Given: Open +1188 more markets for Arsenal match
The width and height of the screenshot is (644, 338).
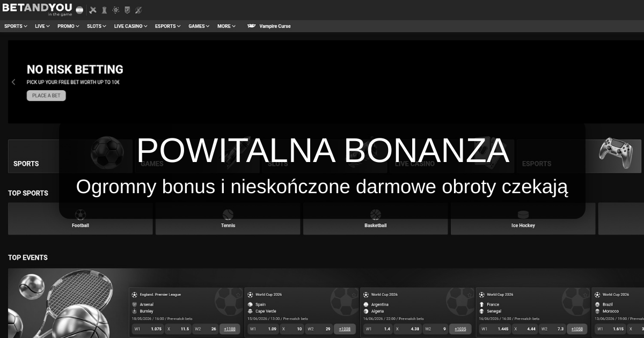Looking at the screenshot, I should point(230,329).
